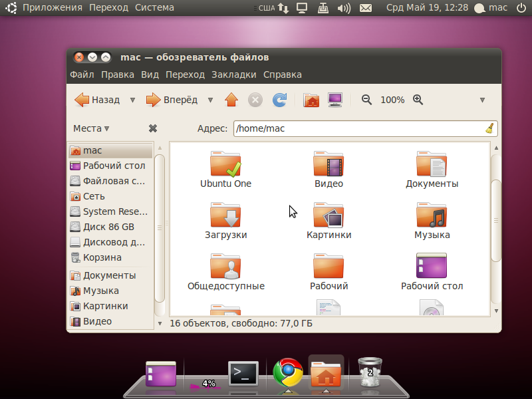The width and height of the screenshot is (532, 399).
Task: Click the Назад button
Action: tap(97, 100)
